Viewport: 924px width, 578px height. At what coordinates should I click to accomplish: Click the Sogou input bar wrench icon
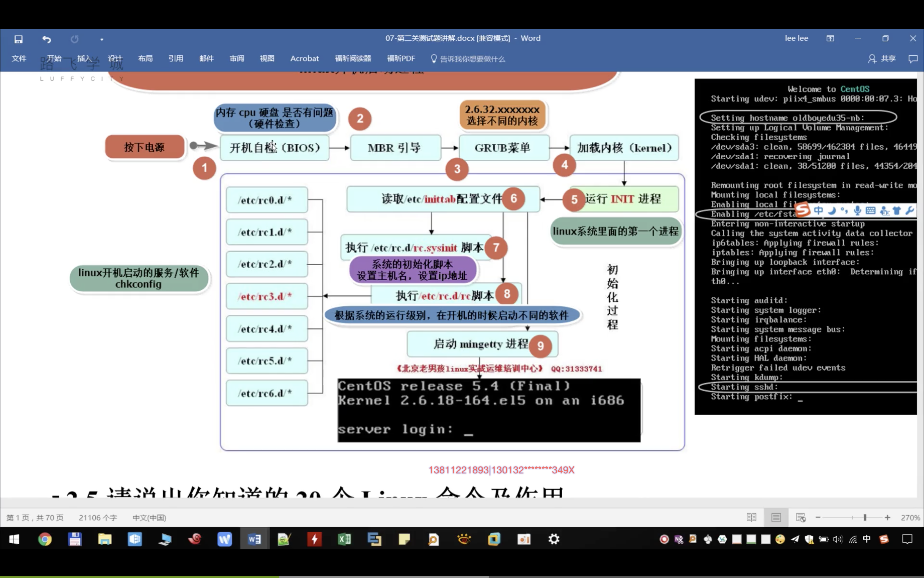pos(910,210)
